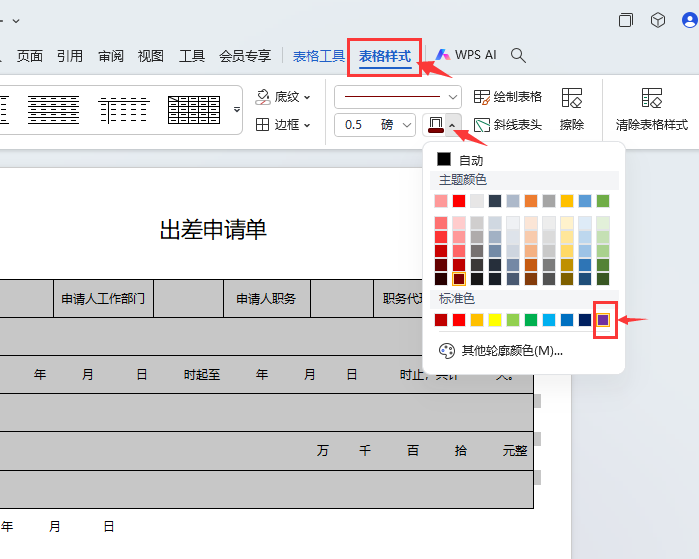The width and height of the screenshot is (699, 559).
Task: Pick the yellow standard color swatch
Action: [x=495, y=320]
